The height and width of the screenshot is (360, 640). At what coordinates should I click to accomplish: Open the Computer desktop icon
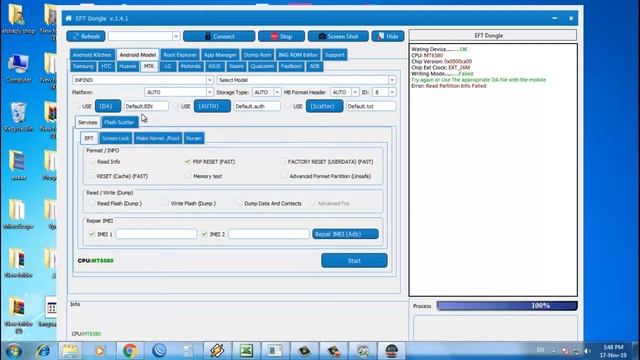coord(18,69)
